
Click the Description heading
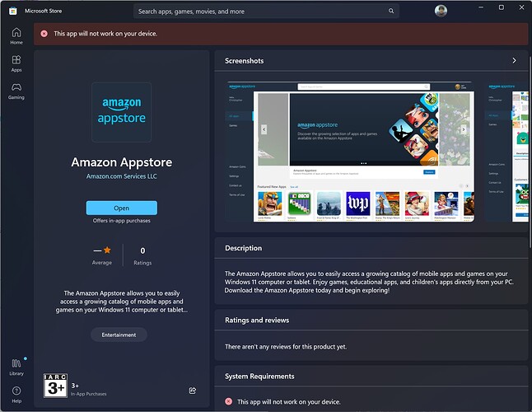click(x=243, y=248)
